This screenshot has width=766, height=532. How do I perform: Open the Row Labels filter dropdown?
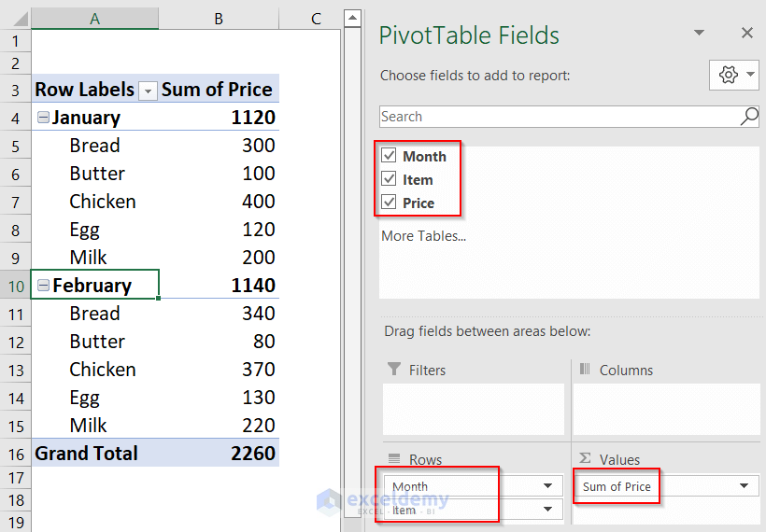pos(148,91)
